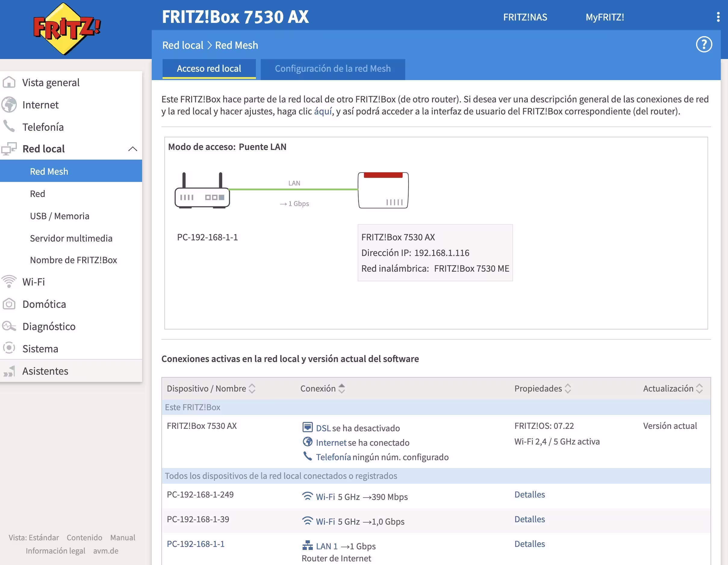The height and width of the screenshot is (565, 728).
Task: Sort by Dispositivo / Nombre column
Action: [252, 388]
